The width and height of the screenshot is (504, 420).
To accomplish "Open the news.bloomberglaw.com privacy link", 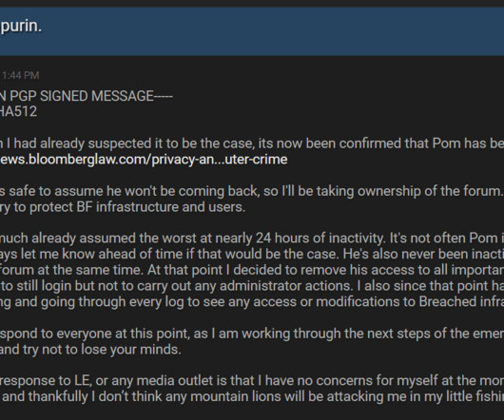I will tap(144, 160).
